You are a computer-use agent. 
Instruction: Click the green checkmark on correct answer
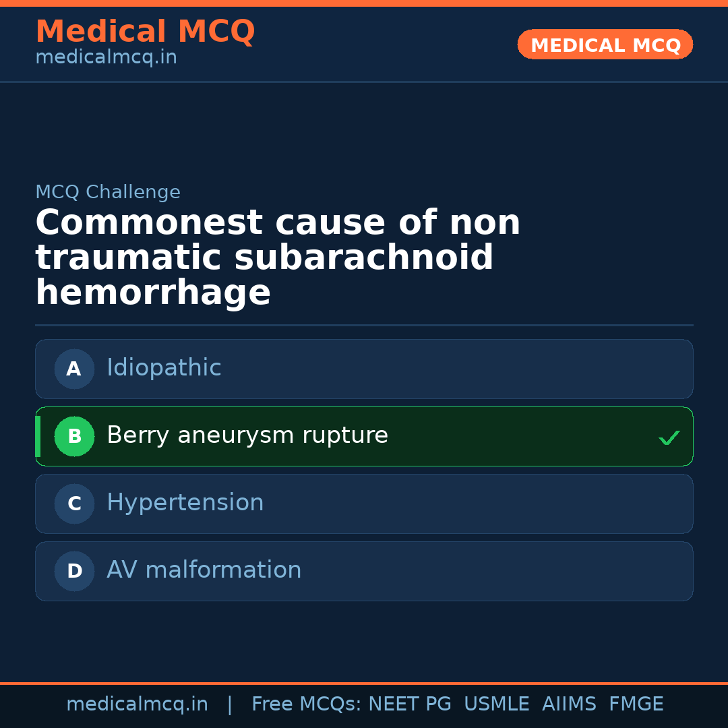tap(669, 437)
